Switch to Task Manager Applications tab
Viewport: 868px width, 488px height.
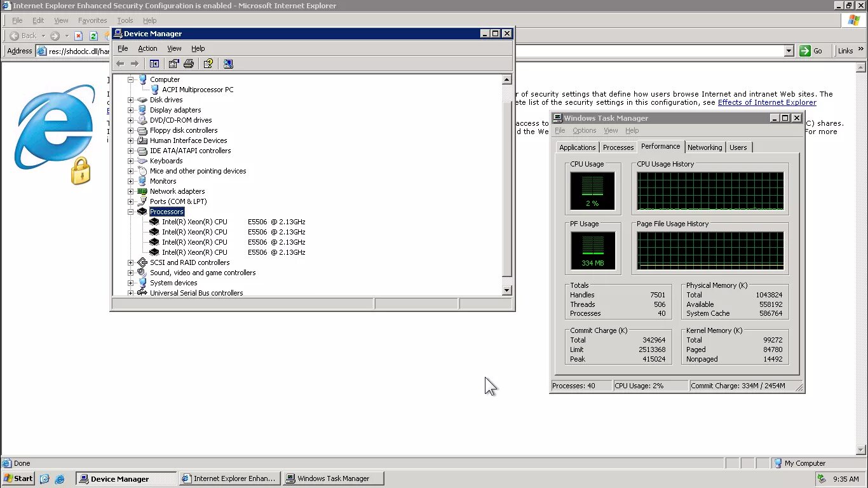tap(578, 147)
